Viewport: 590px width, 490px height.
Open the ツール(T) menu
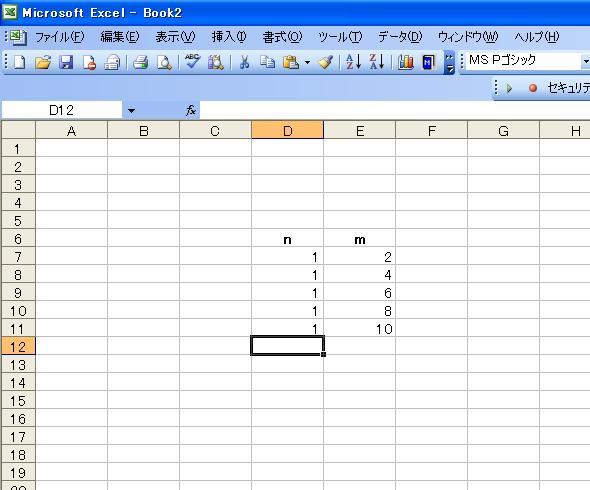coord(340,37)
